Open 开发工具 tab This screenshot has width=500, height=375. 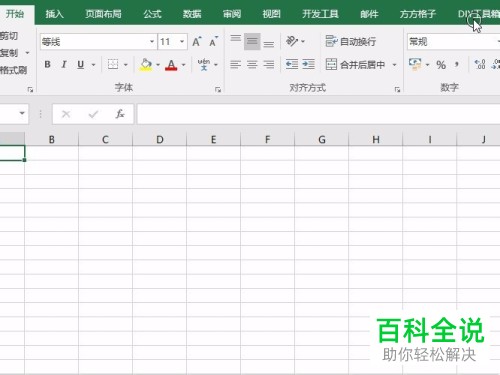click(x=320, y=14)
